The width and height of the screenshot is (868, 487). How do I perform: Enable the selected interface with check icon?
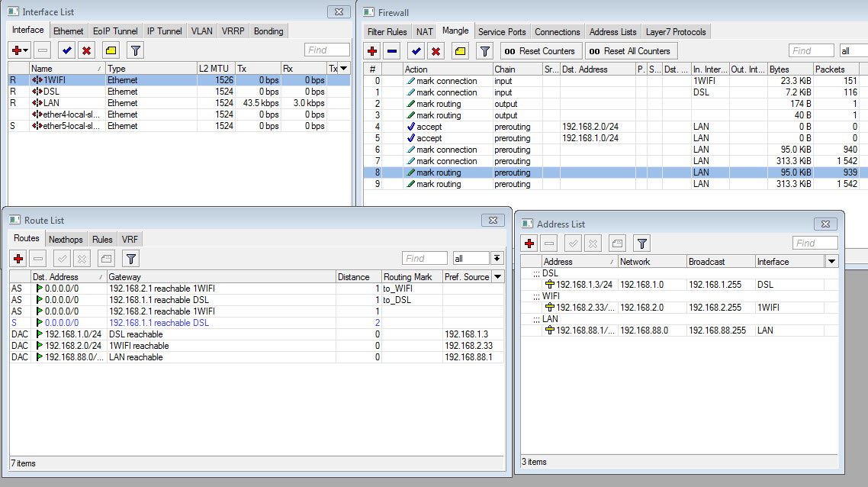click(x=67, y=50)
